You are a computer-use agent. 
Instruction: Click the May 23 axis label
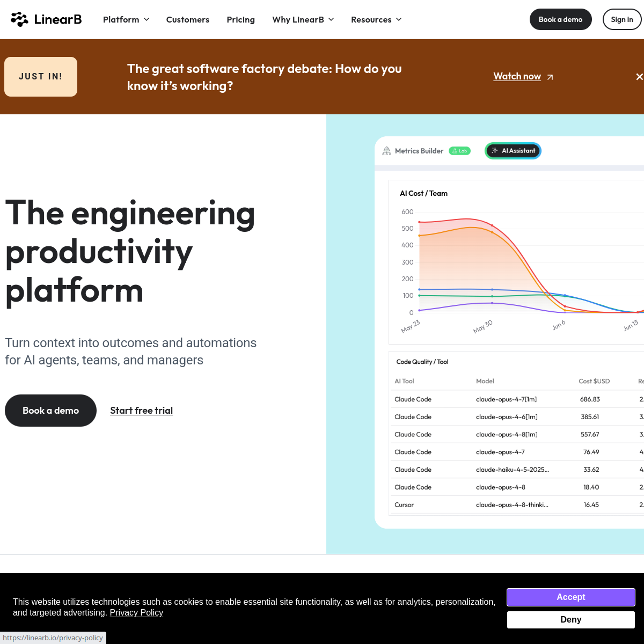pyautogui.click(x=411, y=326)
